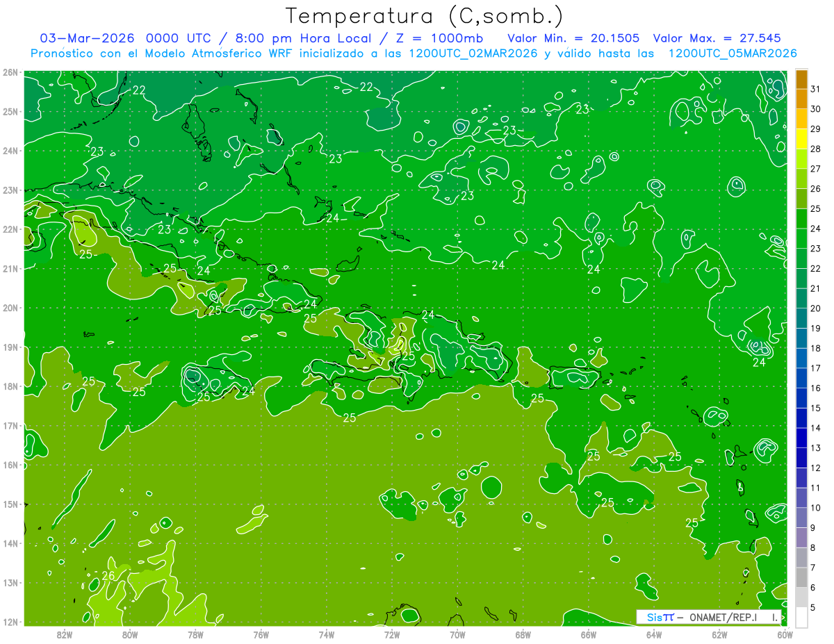Click the 62W longitude label

coord(719,634)
